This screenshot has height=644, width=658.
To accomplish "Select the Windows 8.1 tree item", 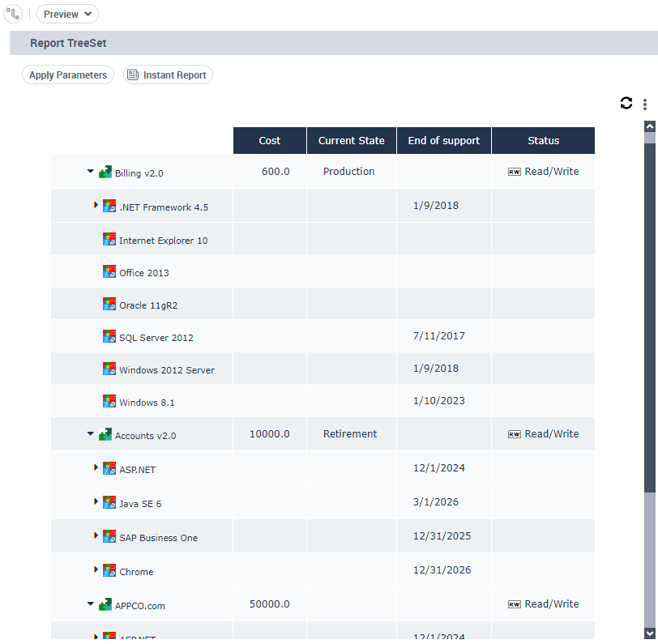I will pyautogui.click(x=147, y=403).
